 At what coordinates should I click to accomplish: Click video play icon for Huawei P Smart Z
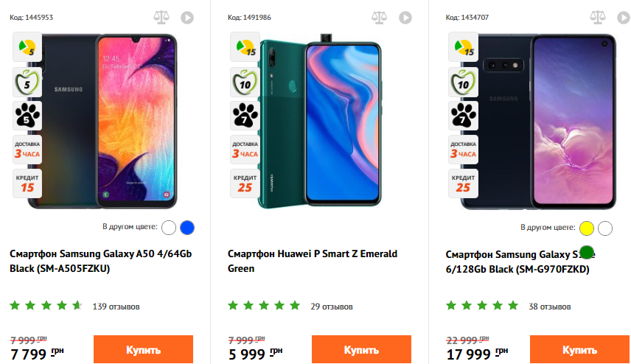[405, 17]
